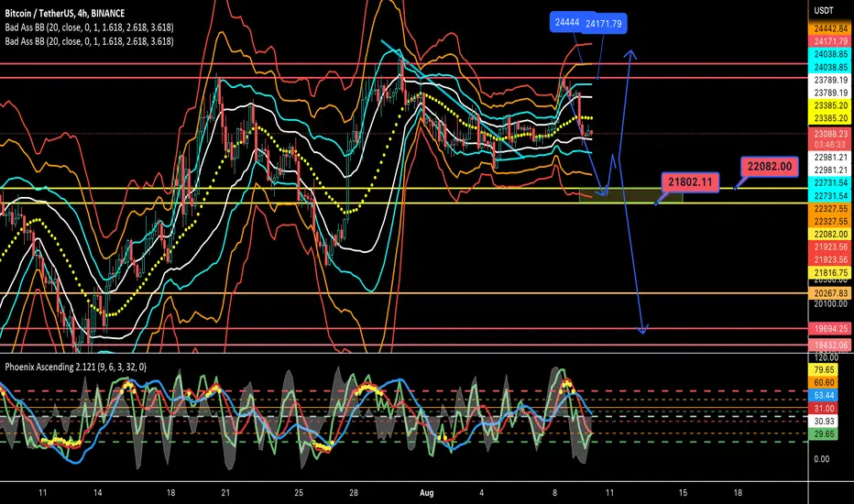Click the red 24171.79 price axis label
Viewport: 854px width, 504px height.
click(x=830, y=41)
